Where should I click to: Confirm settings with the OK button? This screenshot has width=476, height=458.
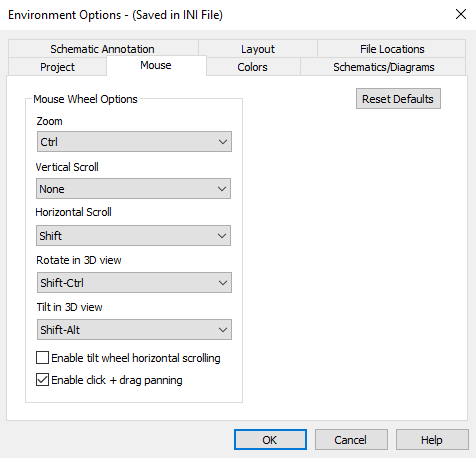(x=270, y=440)
